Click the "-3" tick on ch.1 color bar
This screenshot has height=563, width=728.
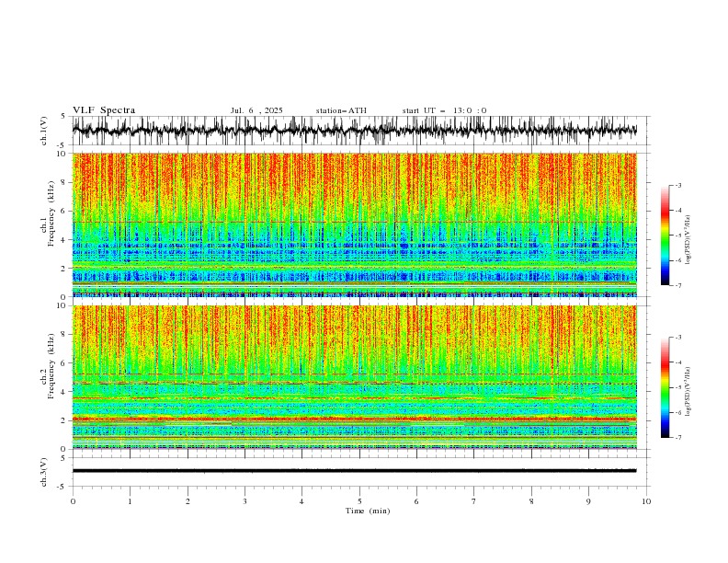pos(677,185)
